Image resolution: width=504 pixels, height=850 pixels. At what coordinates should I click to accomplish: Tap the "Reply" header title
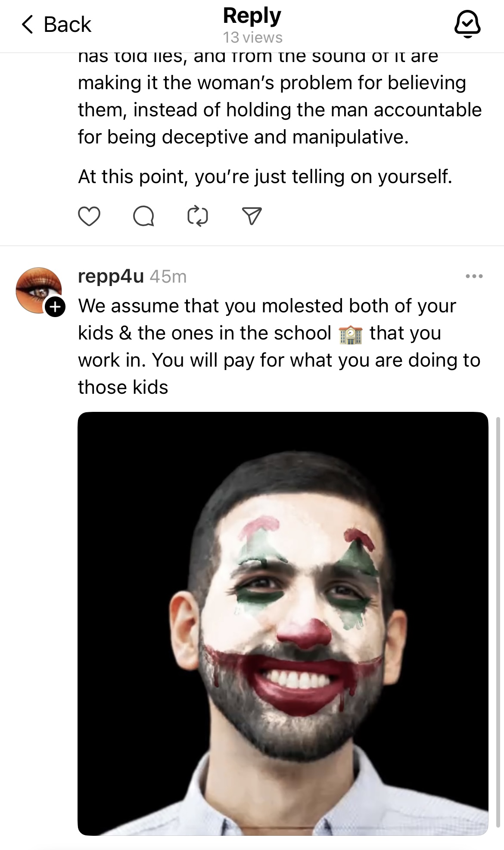(x=252, y=16)
